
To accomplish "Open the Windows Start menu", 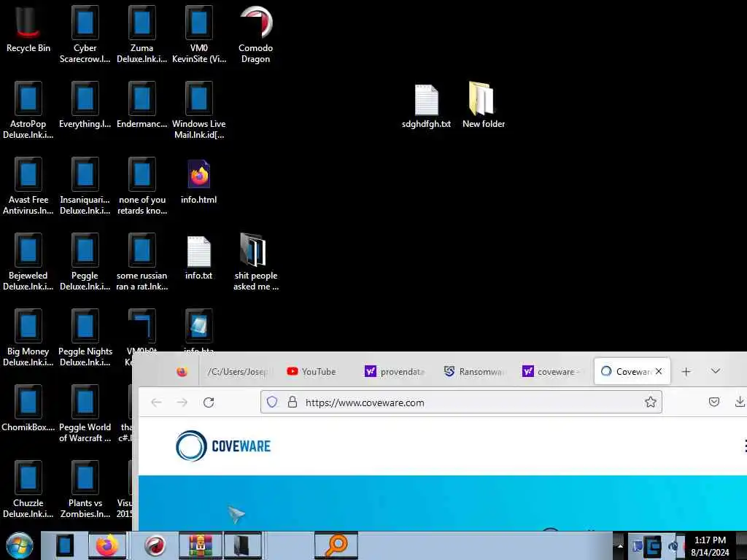I will click(x=19, y=545).
